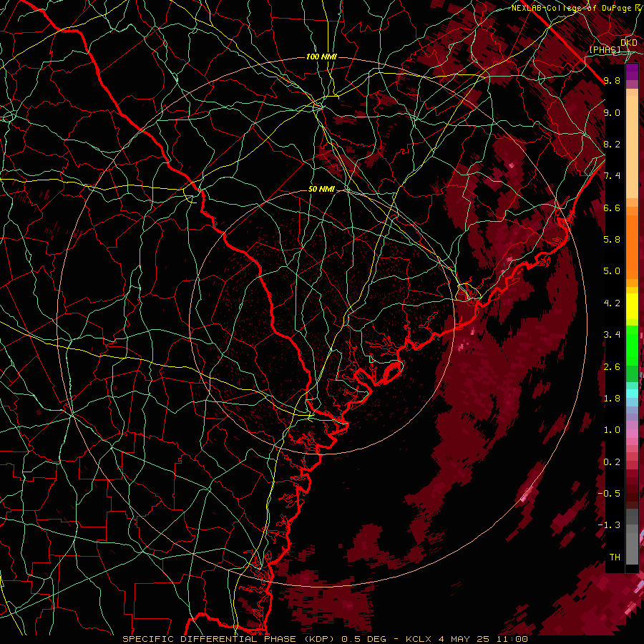Click the '-1.3' scale value
Image resolution: width=644 pixels, height=644 pixels.
coord(609,525)
